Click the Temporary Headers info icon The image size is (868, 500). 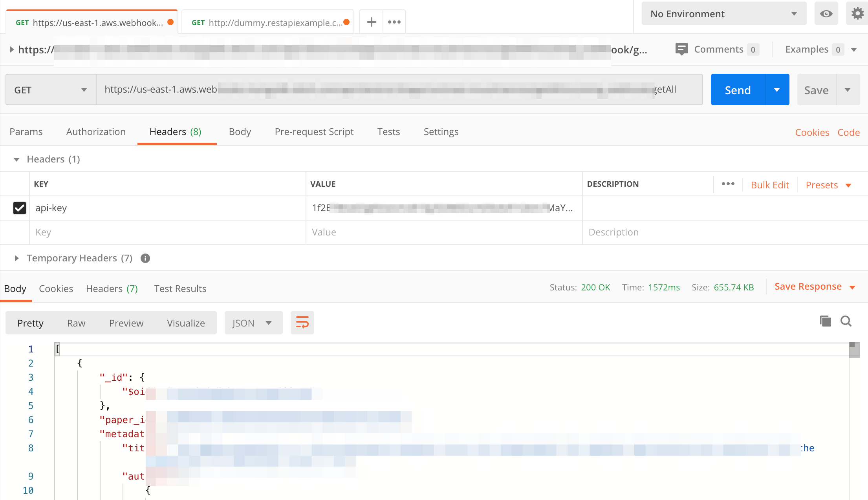(145, 258)
